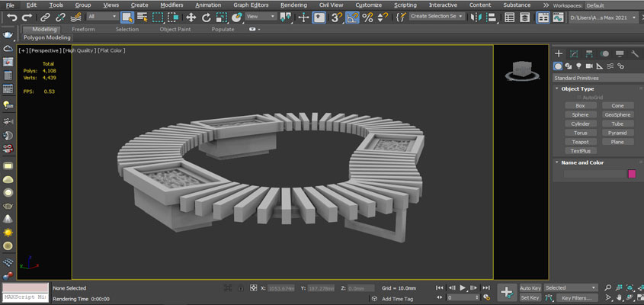Click the Key Filters button
The height and width of the screenshot is (305, 644).
pos(577,298)
